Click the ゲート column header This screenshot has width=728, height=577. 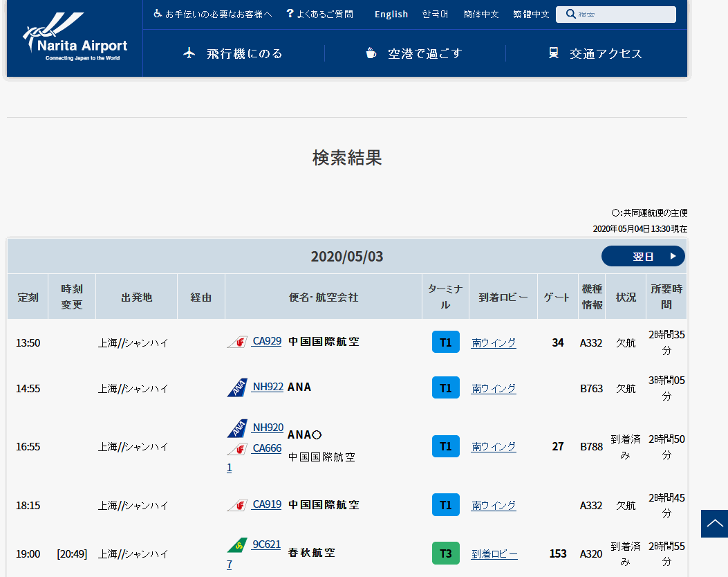point(557,297)
